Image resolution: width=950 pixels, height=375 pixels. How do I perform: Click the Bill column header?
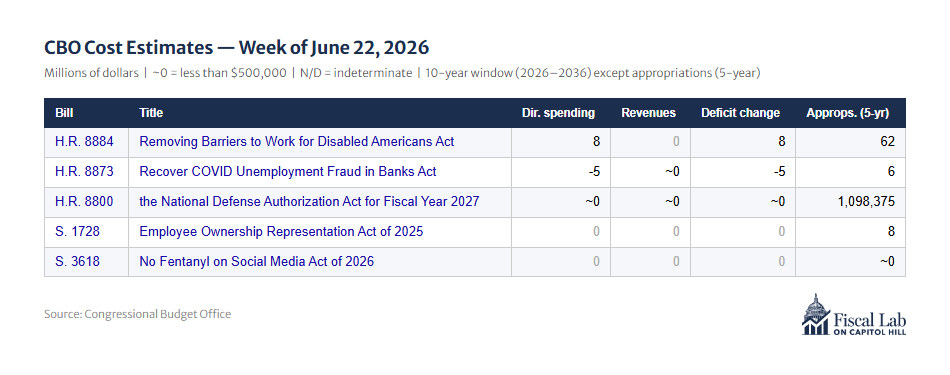[64, 113]
